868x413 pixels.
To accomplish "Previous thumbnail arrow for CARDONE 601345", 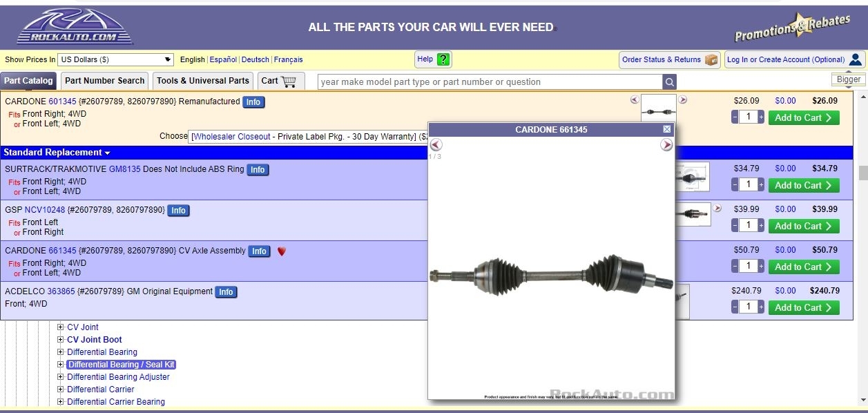I will [x=635, y=99].
